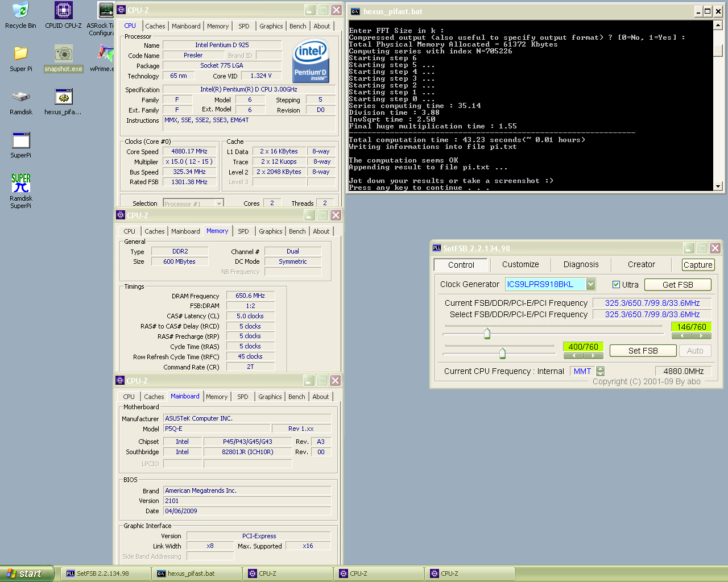Select the Control tab in SetFSB
Screen dimensions: 728x582
pyautogui.click(x=461, y=265)
